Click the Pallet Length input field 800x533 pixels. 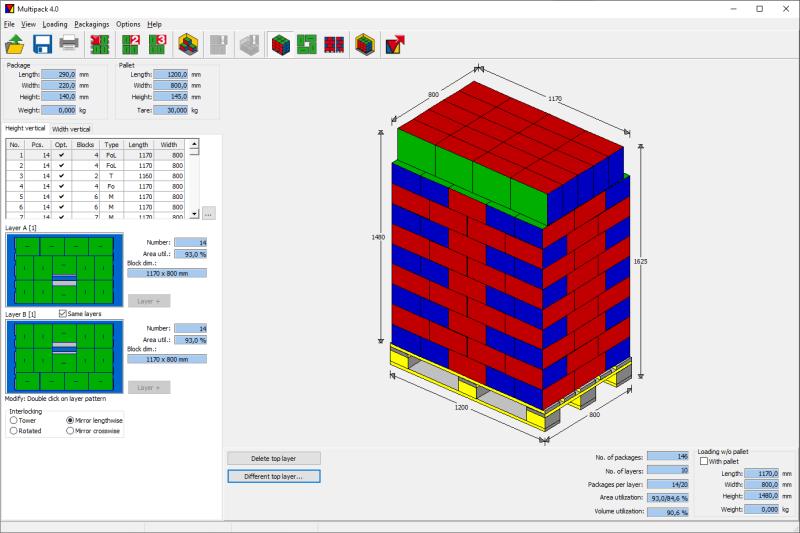[x=171, y=74]
